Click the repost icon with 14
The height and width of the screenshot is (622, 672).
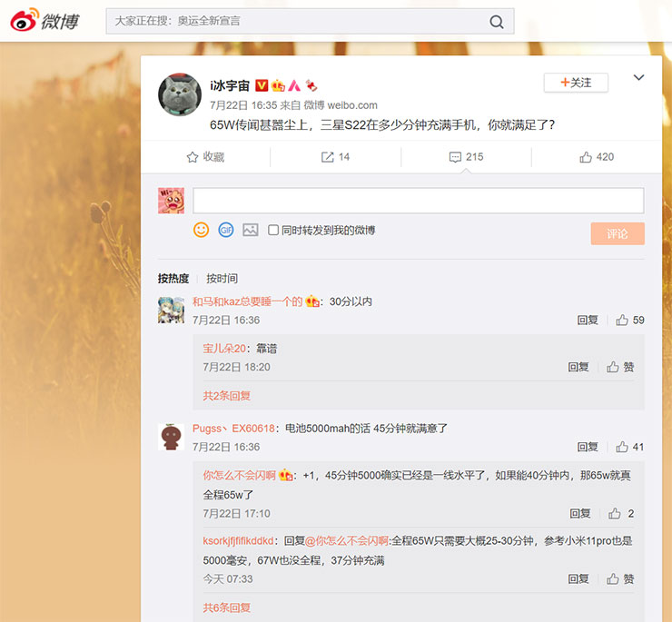click(x=335, y=157)
